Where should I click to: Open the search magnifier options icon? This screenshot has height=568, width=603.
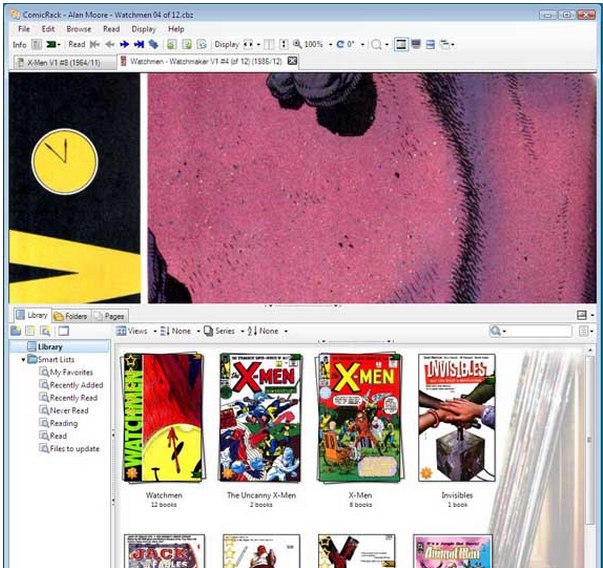[x=497, y=331]
